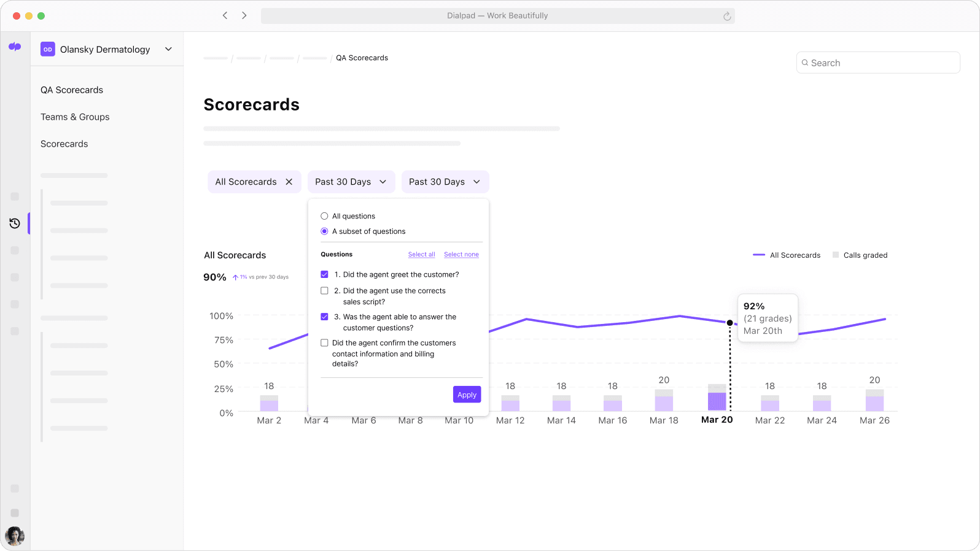Click the purple OD organization badge
Screen dimensions: 980x551
tap(48, 49)
